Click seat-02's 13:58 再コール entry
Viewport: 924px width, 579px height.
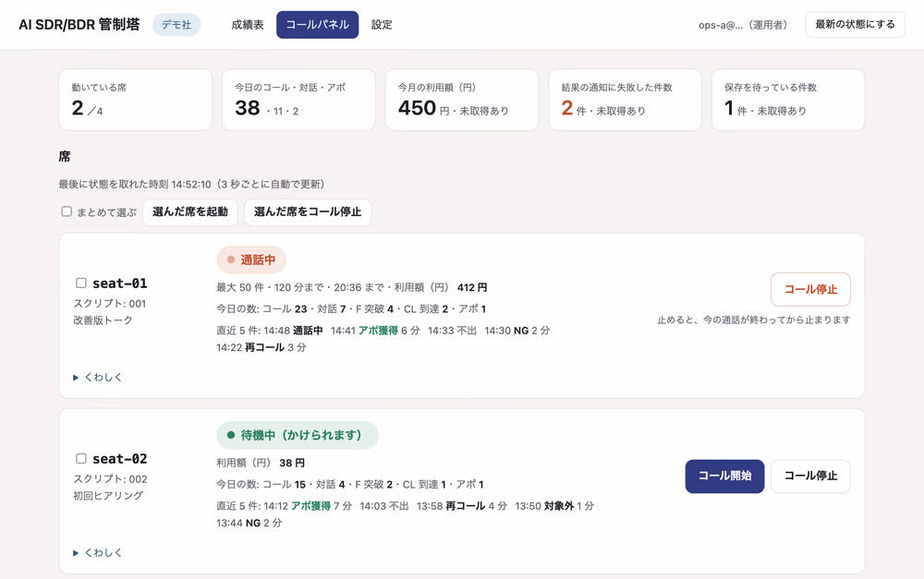tap(462, 506)
